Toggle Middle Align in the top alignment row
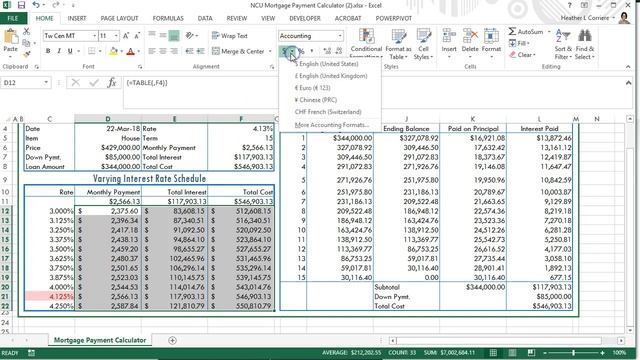Screen dimensions: 640x360 [x=163, y=36]
